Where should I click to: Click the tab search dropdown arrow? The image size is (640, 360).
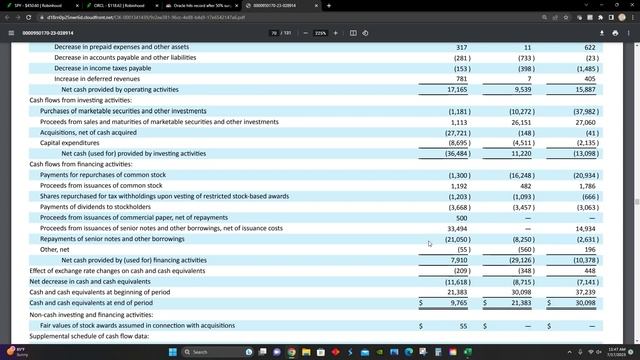tap(586, 5)
